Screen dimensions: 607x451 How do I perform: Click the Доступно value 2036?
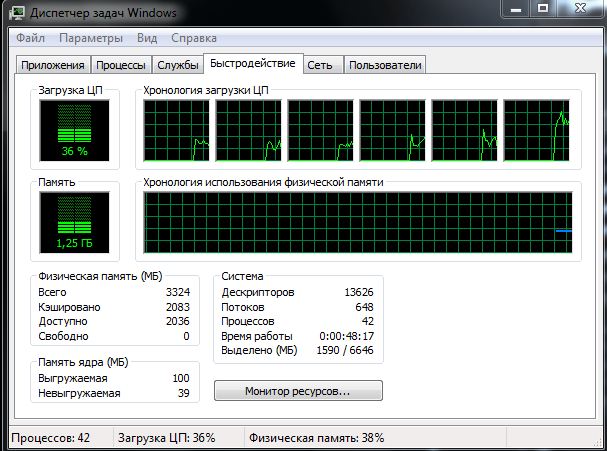pyautogui.click(x=178, y=321)
